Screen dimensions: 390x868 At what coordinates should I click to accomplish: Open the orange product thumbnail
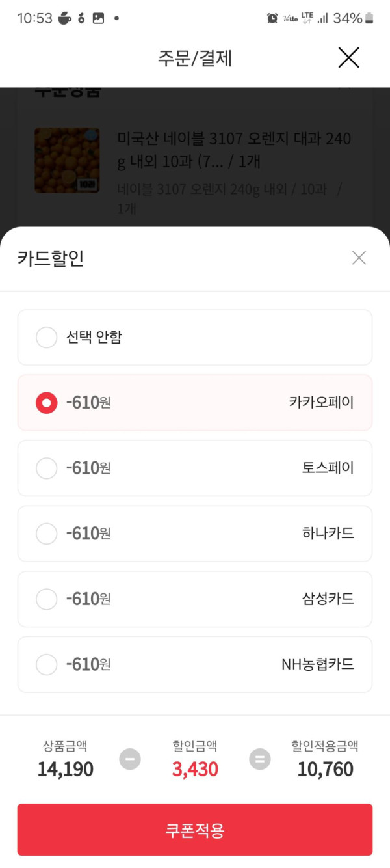click(67, 160)
